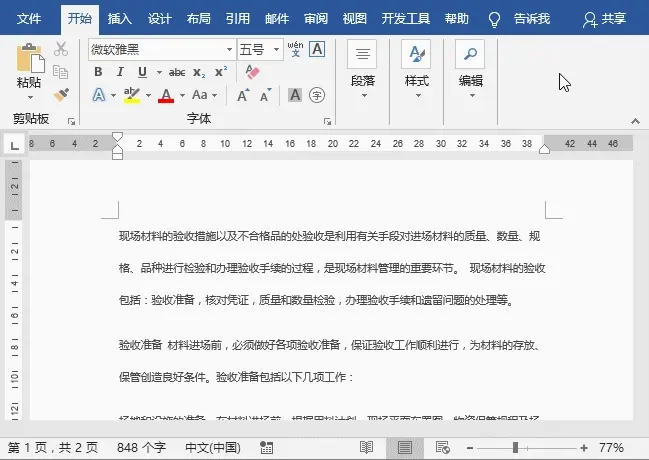Toggle subscript formatting
This screenshot has height=460, width=649.
pyautogui.click(x=199, y=73)
